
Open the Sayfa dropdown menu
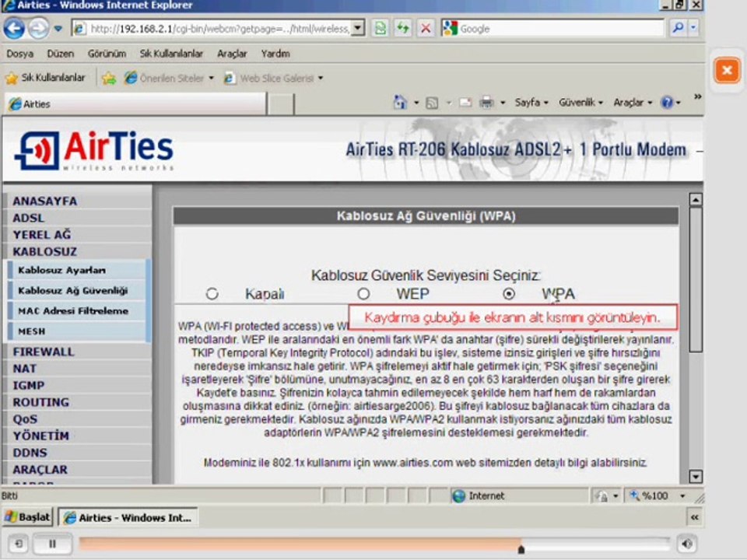[531, 103]
